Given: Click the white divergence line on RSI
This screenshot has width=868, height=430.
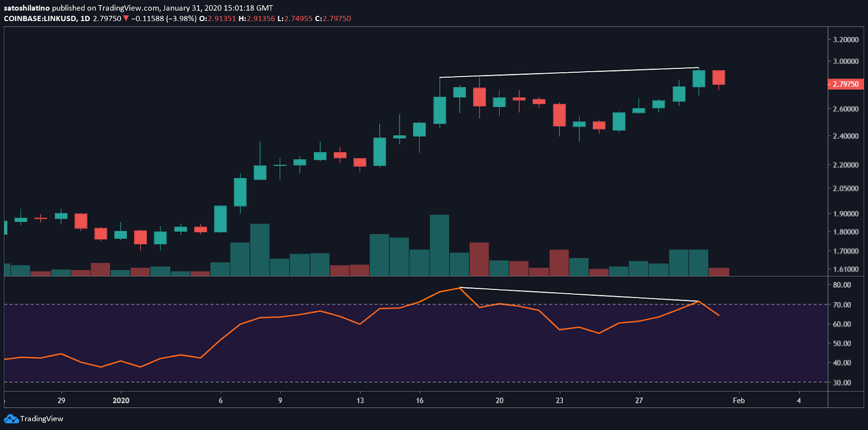Looking at the screenshot, I should [579, 294].
